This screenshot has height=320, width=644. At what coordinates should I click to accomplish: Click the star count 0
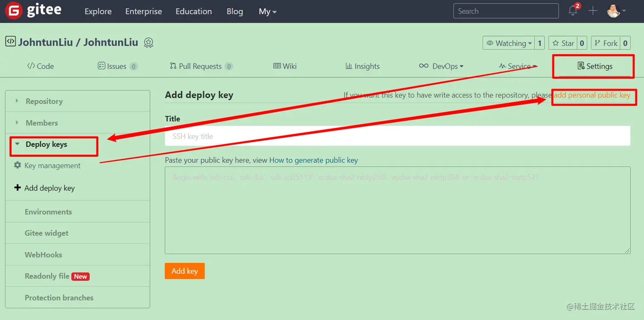(582, 43)
